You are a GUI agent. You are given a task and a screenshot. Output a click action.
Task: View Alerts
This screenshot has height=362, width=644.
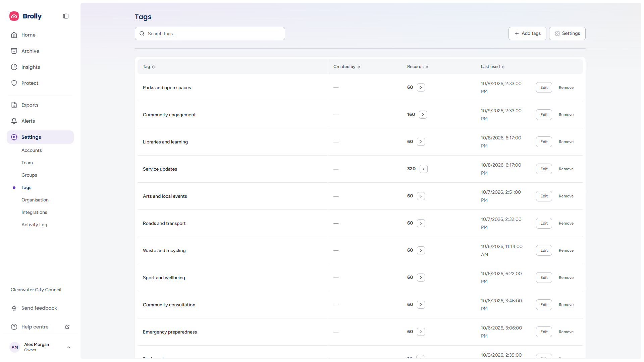pos(40,121)
